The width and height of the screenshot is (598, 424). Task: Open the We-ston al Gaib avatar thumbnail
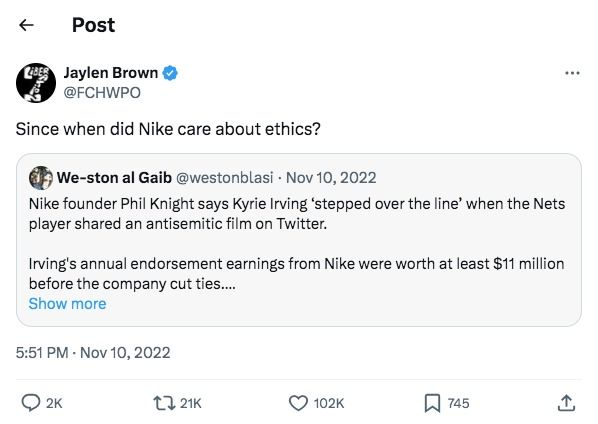pos(41,178)
